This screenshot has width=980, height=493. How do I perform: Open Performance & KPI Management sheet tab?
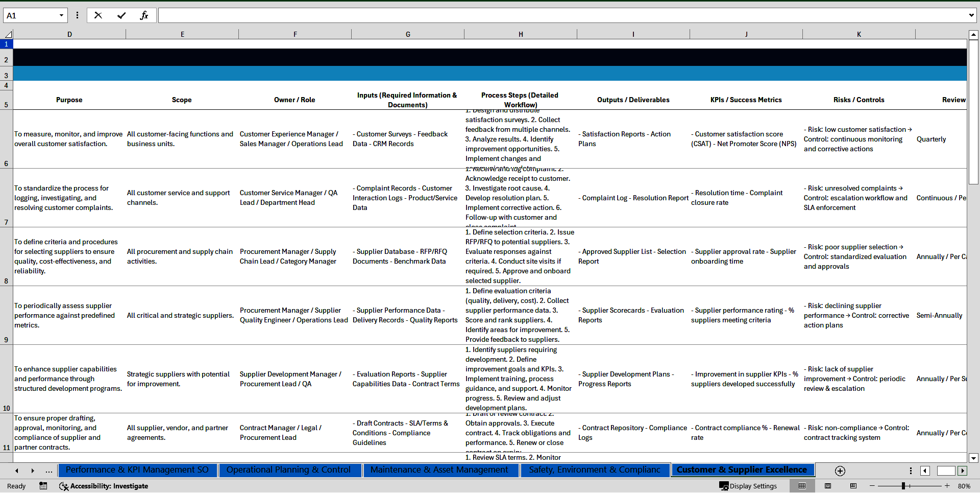click(137, 470)
